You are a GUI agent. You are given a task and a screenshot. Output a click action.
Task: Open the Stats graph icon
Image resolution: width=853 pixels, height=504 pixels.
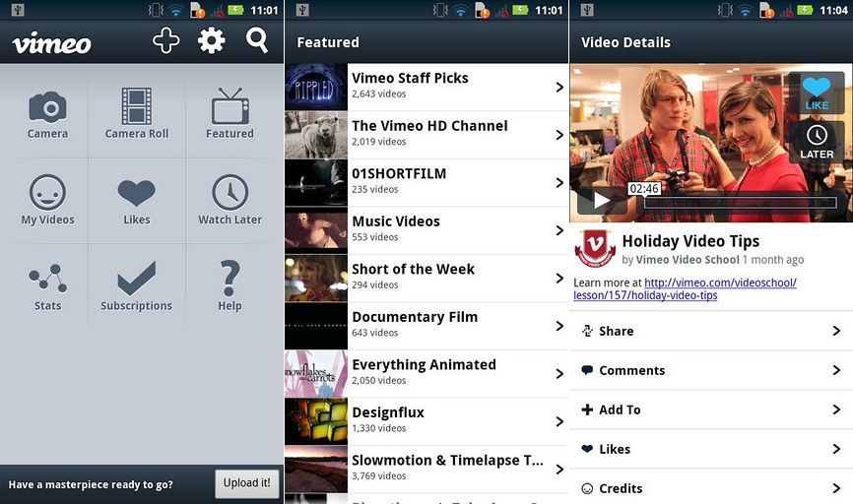click(48, 279)
